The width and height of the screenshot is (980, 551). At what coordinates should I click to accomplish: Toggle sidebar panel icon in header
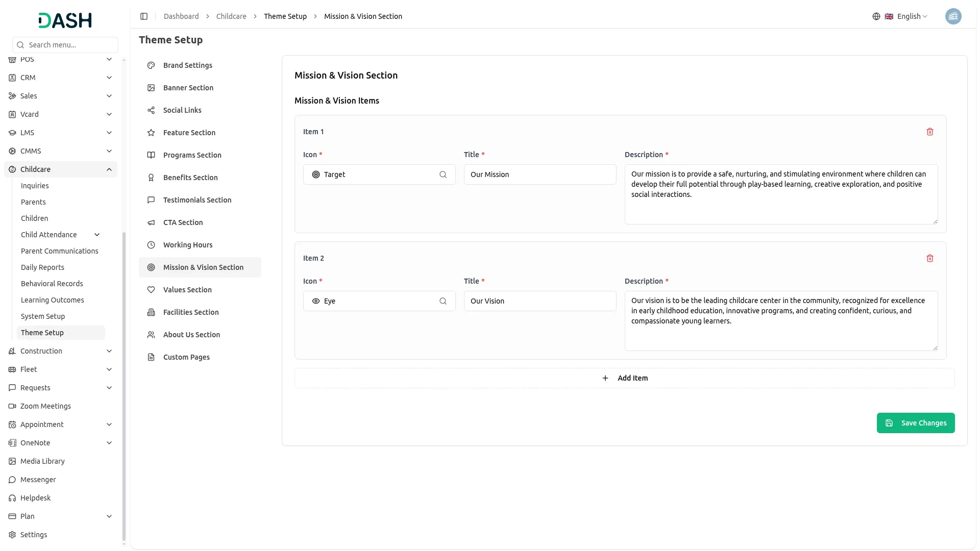point(144,16)
